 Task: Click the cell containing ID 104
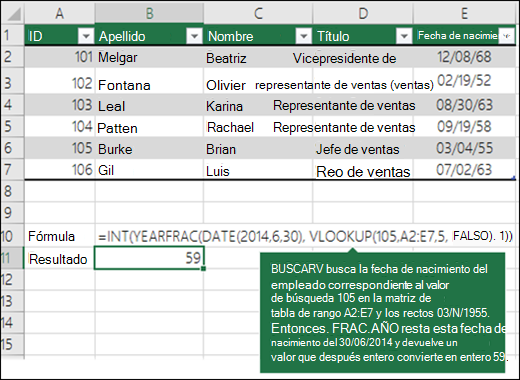(x=60, y=126)
